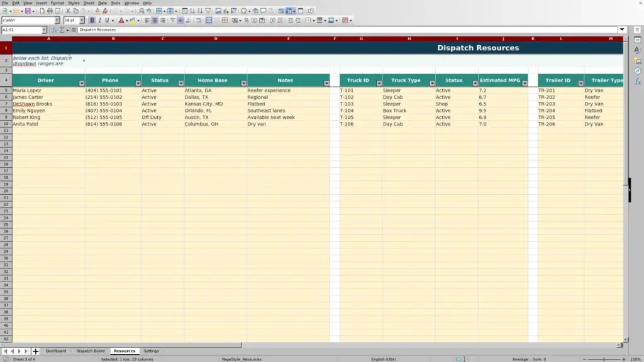Image resolution: width=644 pixels, height=362 pixels.
Task: Toggle the AutoFilter funnel icon
Action: (x=208, y=11)
